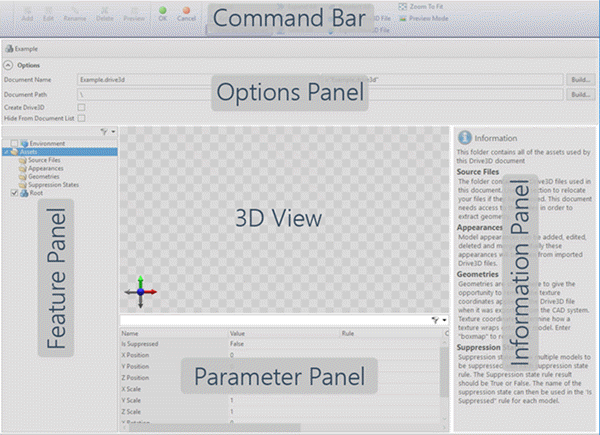This screenshot has width=600, height=435.
Task: Select the Source Files folder
Action: pyautogui.click(x=48, y=160)
